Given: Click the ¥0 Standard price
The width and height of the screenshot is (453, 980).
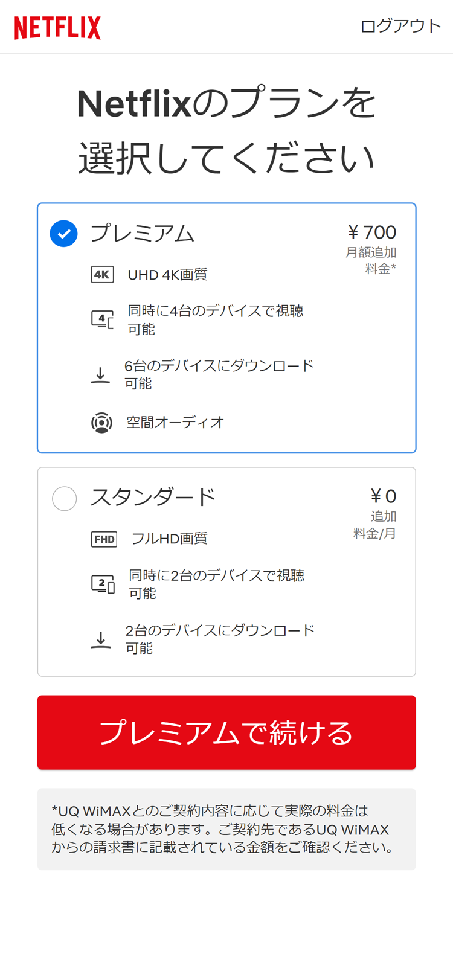Looking at the screenshot, I should click(x=383, y=496).
